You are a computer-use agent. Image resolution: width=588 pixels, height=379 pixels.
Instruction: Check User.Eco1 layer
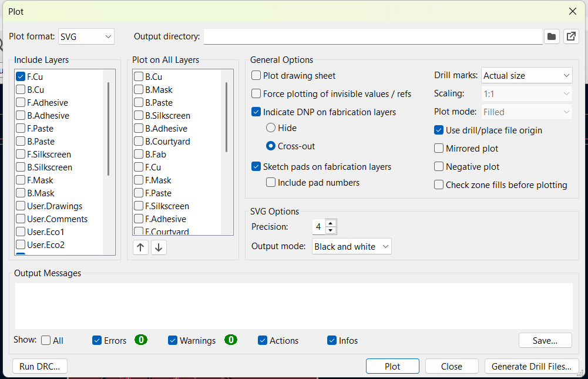21,232
